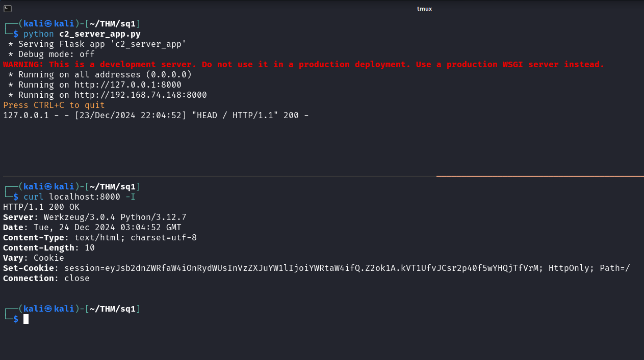644x360 pixels.
Task: Click the Content-Type text/html header
Action: pyautogui.click(x=99, y=238)
